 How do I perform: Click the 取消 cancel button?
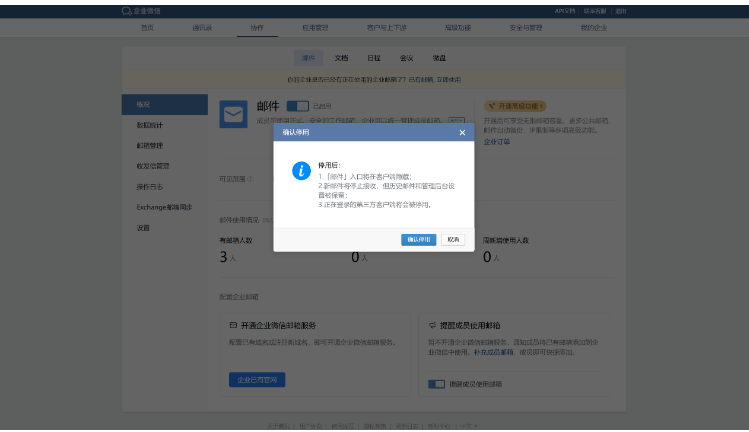tap(453, 240)
